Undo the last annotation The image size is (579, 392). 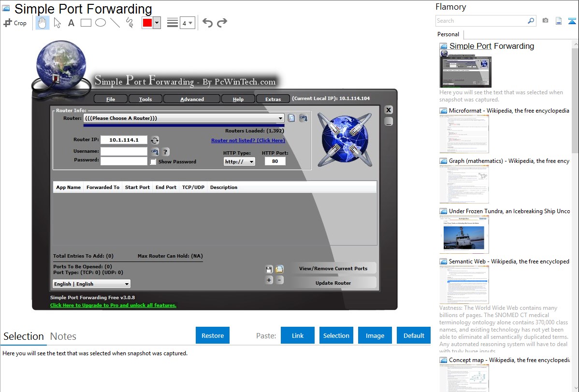[x=207, y=23]
